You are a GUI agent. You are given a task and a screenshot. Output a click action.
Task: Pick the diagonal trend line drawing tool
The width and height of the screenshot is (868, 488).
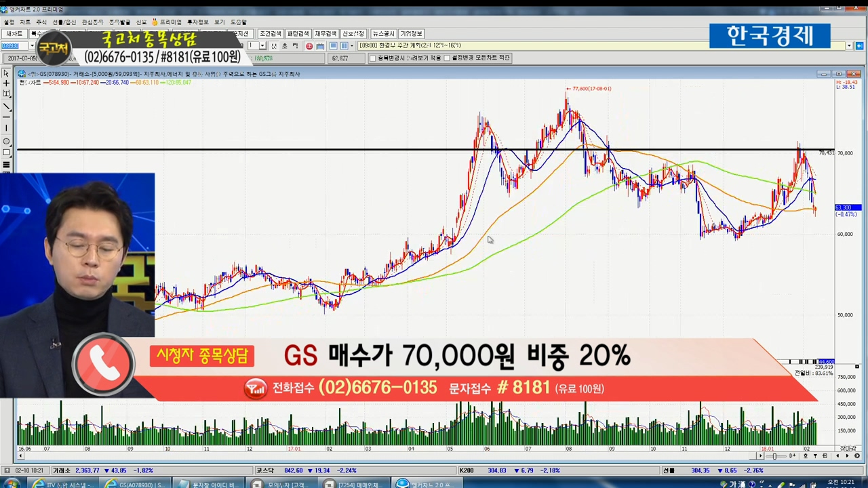[x=7, y=106]
